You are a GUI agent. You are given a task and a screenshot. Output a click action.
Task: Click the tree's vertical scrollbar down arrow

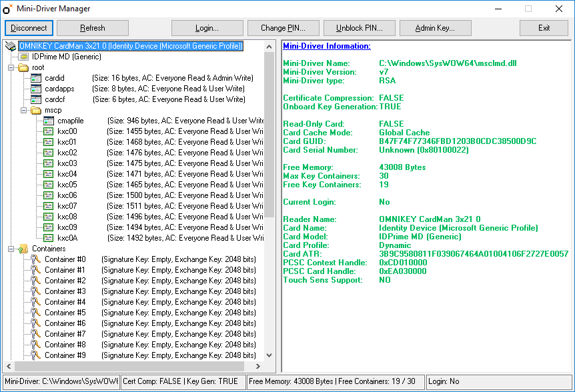click(269, 355)
